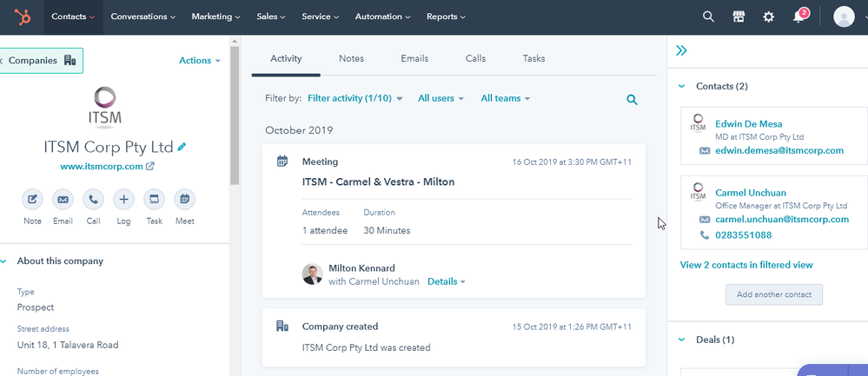
Task: Open Carmel Unchuan contact
Action: coord(750,193)
